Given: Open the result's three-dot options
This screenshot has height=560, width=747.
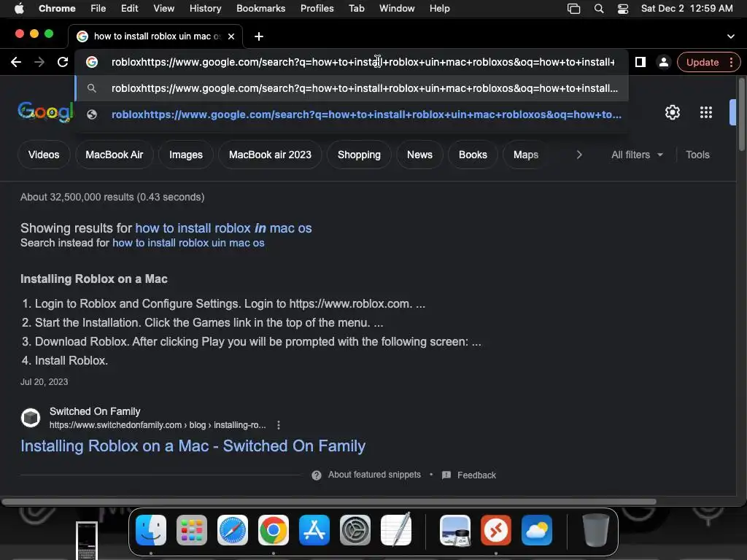Looking at the screenshot, I should (x=279, y=425).
